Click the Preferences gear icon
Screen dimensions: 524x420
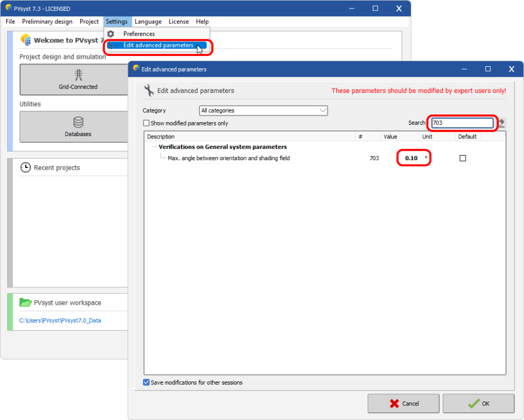click(x=110, y=34)
